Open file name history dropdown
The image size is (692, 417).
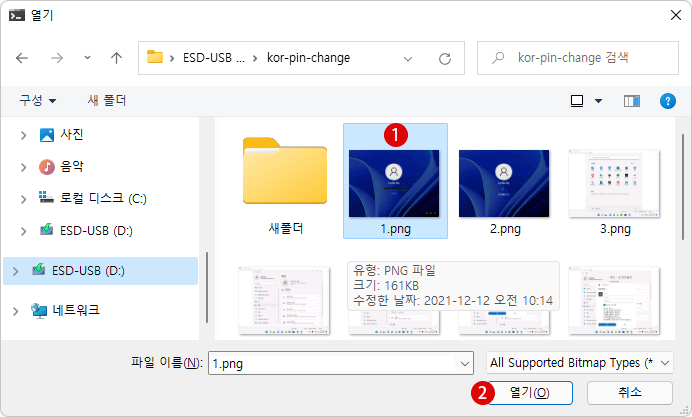[x=465, y=364]
